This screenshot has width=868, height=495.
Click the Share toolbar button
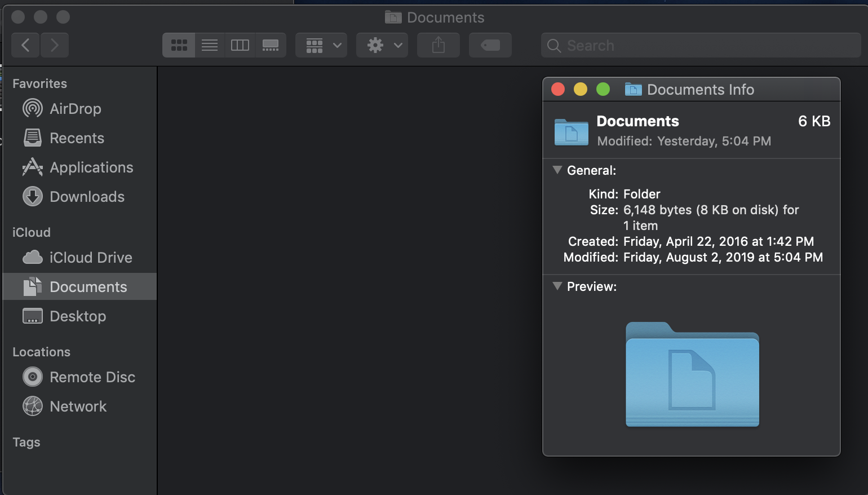[x=439, y=45]
